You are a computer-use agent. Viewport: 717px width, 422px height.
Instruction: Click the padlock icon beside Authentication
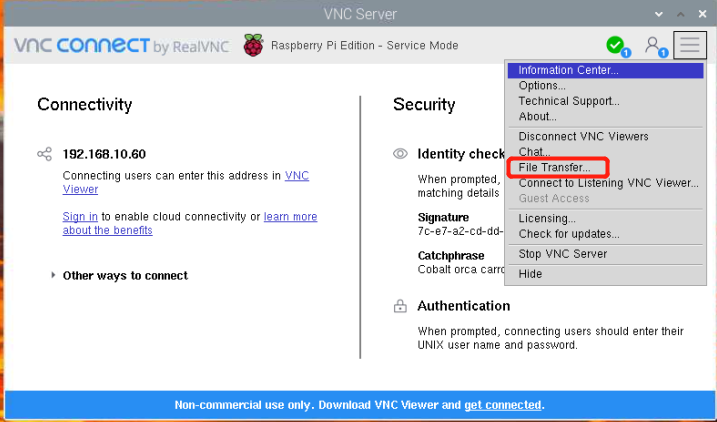point(400,306)
